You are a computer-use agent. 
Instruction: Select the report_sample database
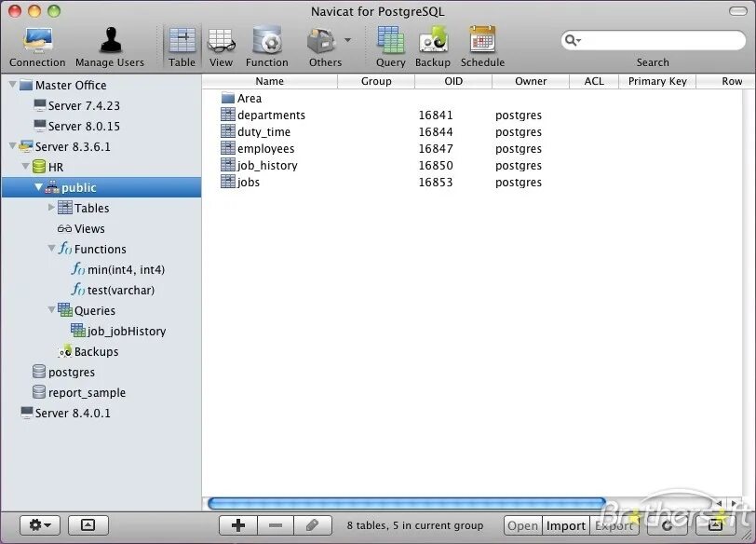click(79, 392)
